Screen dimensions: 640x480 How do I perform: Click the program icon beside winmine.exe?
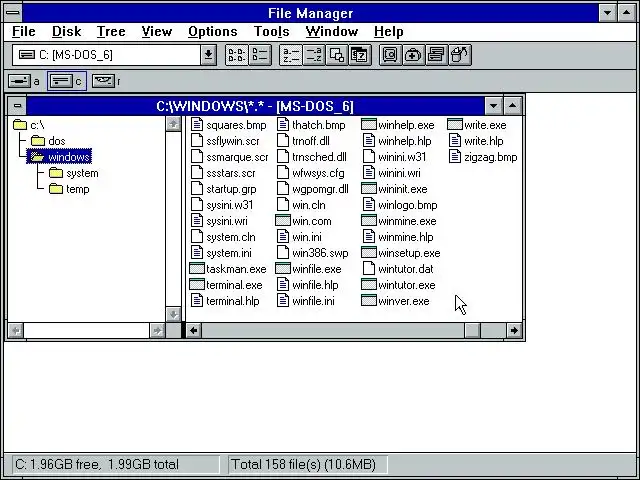pyautogui.click(x=369, y=221)
